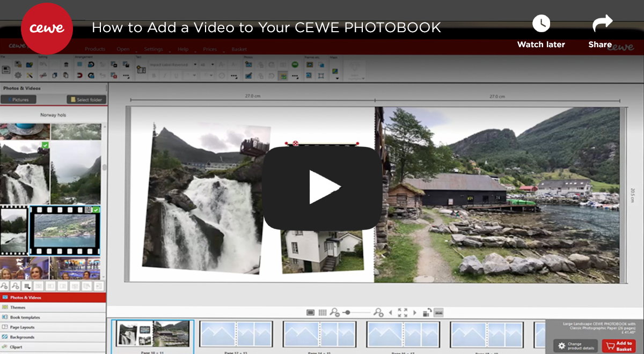Select Page 14-15 thumbnail
The width and height of the screenshot is (644, 354).
tap(320, 334)
